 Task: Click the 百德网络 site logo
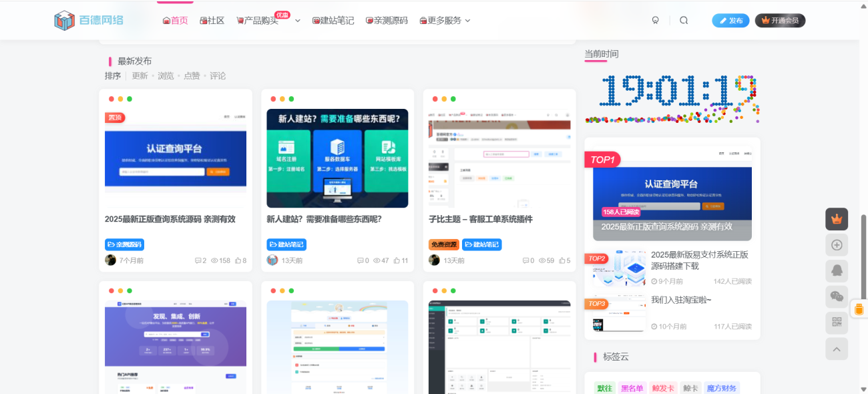89,20
